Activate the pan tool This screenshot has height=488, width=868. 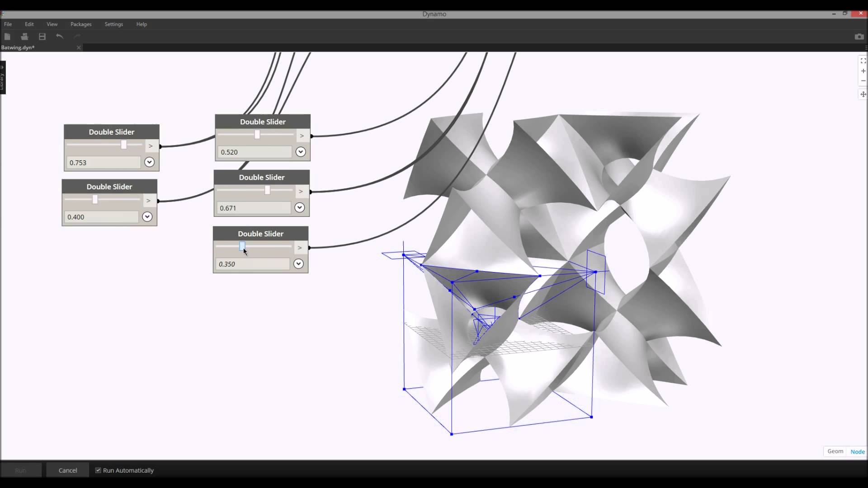tap(863, 94)
